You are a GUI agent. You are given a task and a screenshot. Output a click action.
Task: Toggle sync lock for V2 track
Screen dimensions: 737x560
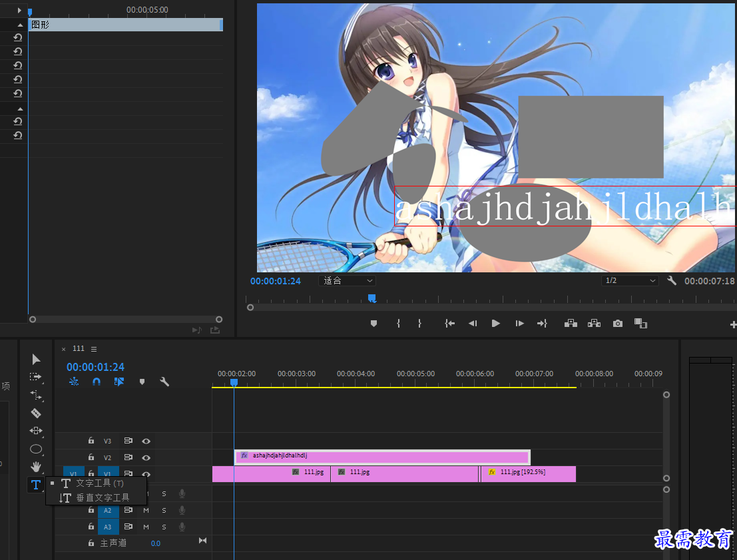click(128, 457)
